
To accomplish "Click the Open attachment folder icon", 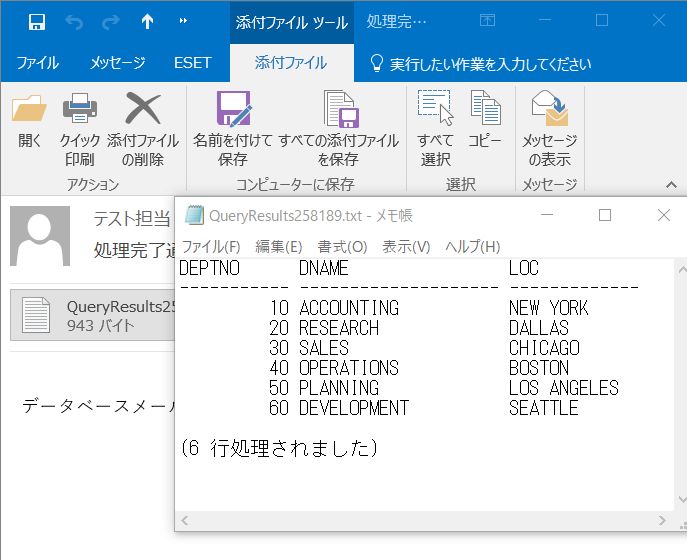I will pos(30,110).
